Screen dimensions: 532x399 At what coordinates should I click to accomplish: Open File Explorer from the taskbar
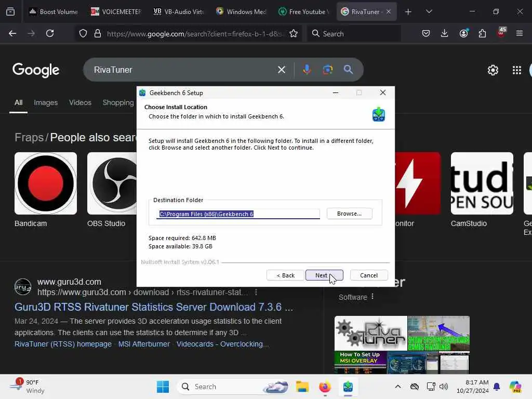[302, 387]
